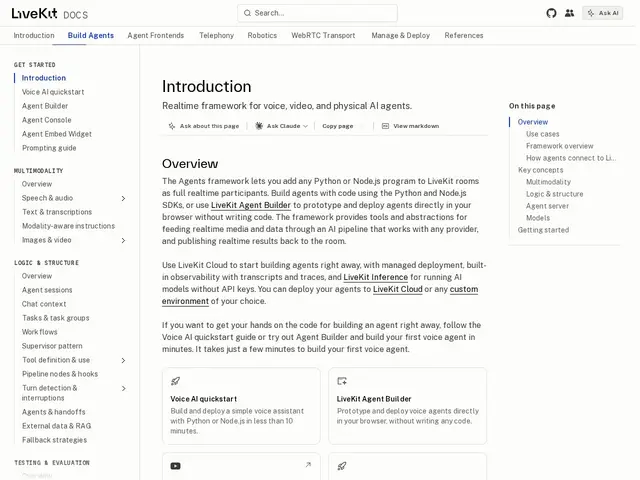640x480 pixels.
Task: Expand the Images & video section
Action: coord(123,240)
